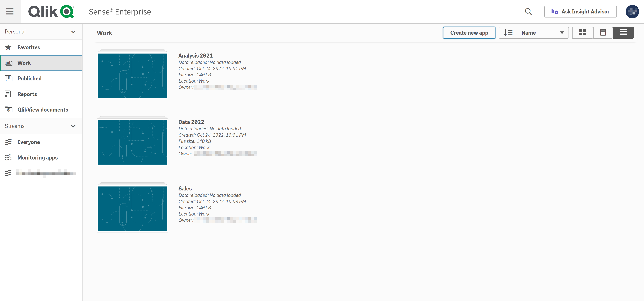Click Create new app button

469,33
